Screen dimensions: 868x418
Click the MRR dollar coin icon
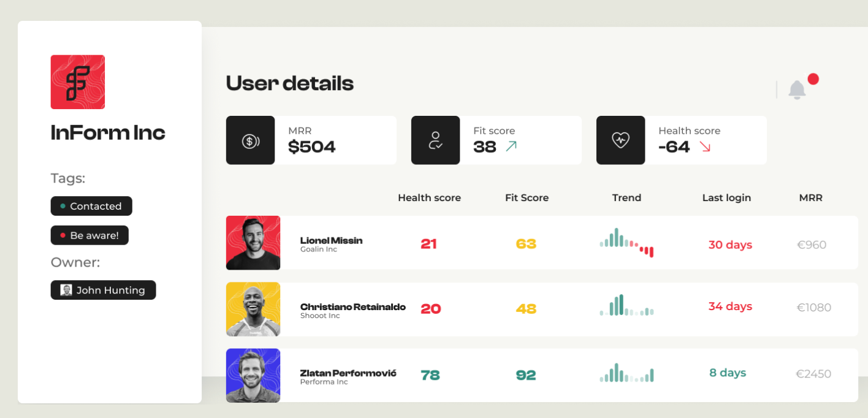[x=250, y=141]
